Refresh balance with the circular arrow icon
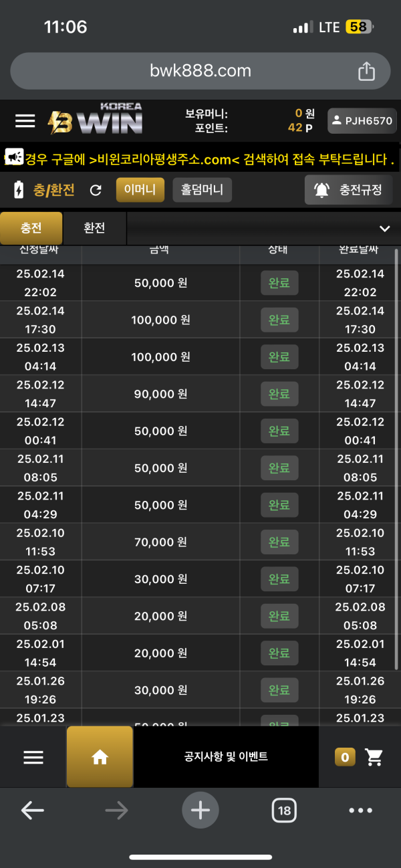 pyautogui.click(x=96, y=191)
